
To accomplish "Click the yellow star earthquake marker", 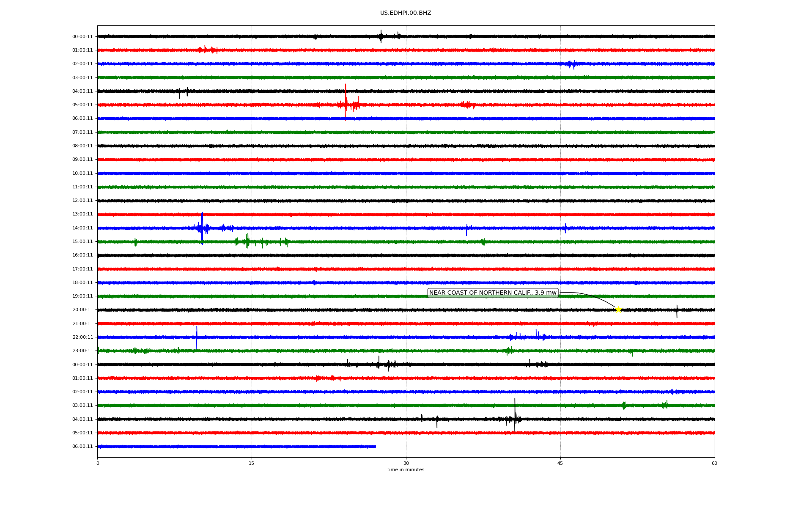I will pos(618,310).
